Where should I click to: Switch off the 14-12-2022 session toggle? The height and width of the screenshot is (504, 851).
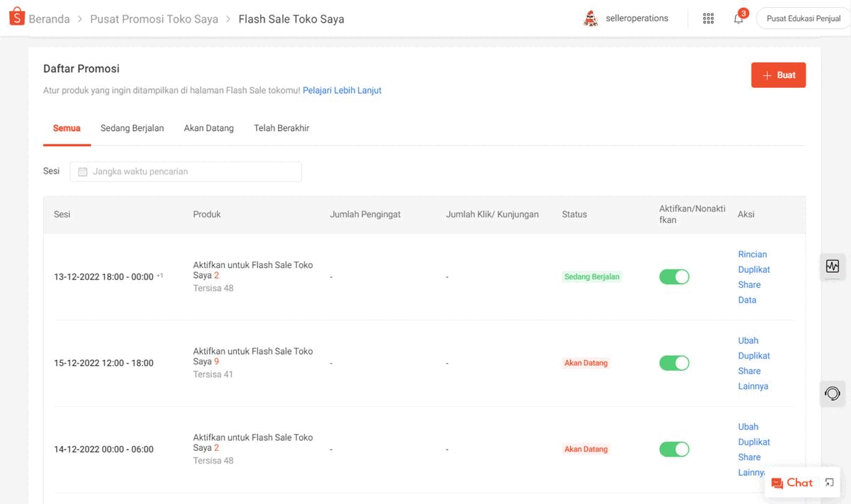(x=674, y=449)
